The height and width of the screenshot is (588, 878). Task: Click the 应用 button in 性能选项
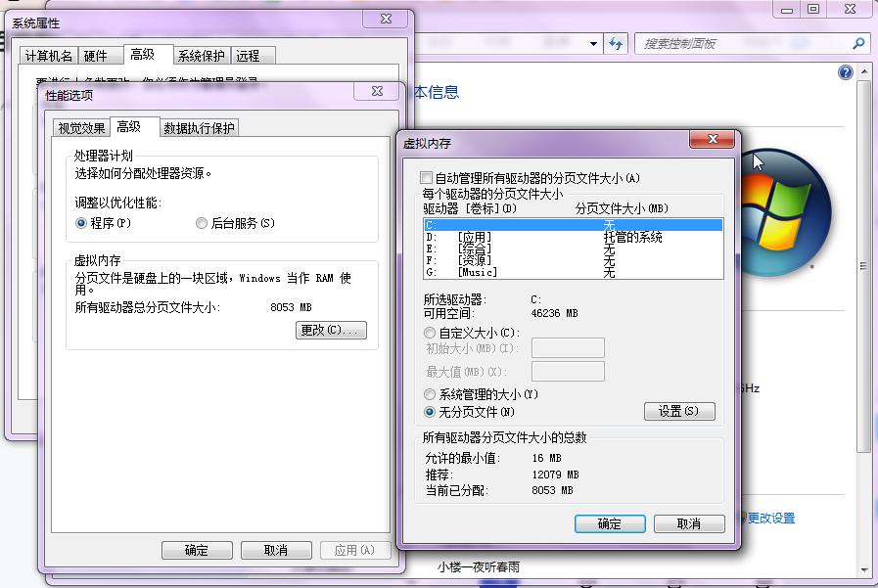pyautogui.click(x=355, y=549)
